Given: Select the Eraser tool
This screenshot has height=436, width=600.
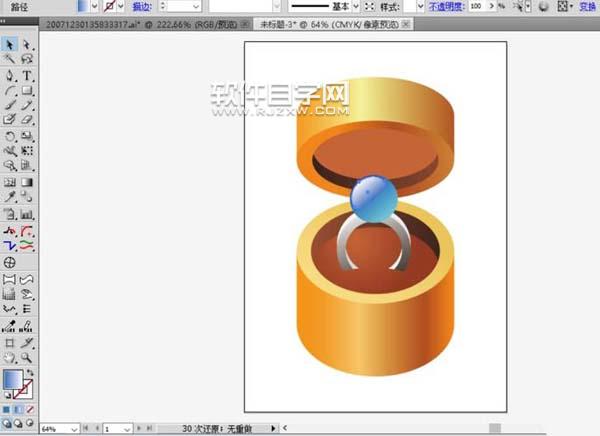Looking at the screenshot, I should [x=27, y=119].
